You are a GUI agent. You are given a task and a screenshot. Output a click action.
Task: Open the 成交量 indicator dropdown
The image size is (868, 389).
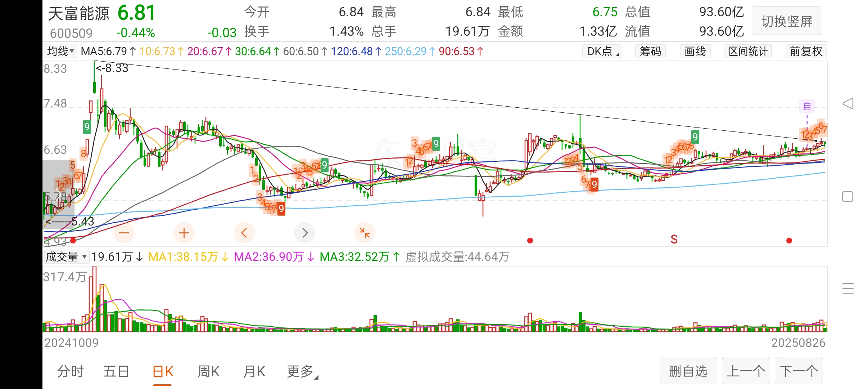tap(67, 257)
